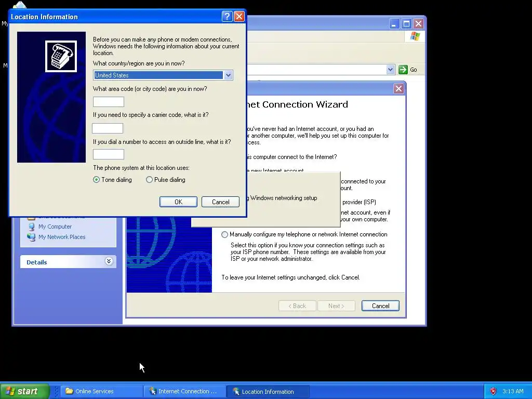The image size is (532, 399).
Task: Click the area code input field
Action: pyautogui.click(x=109, y=102)
